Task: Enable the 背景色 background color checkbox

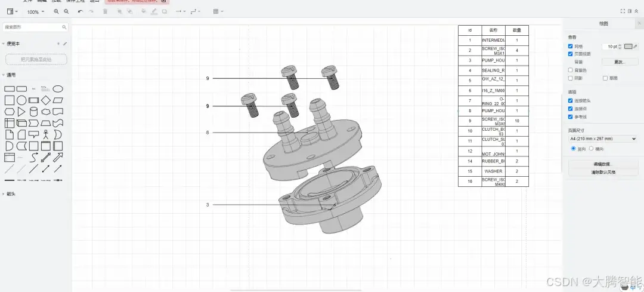Action: 570,70
